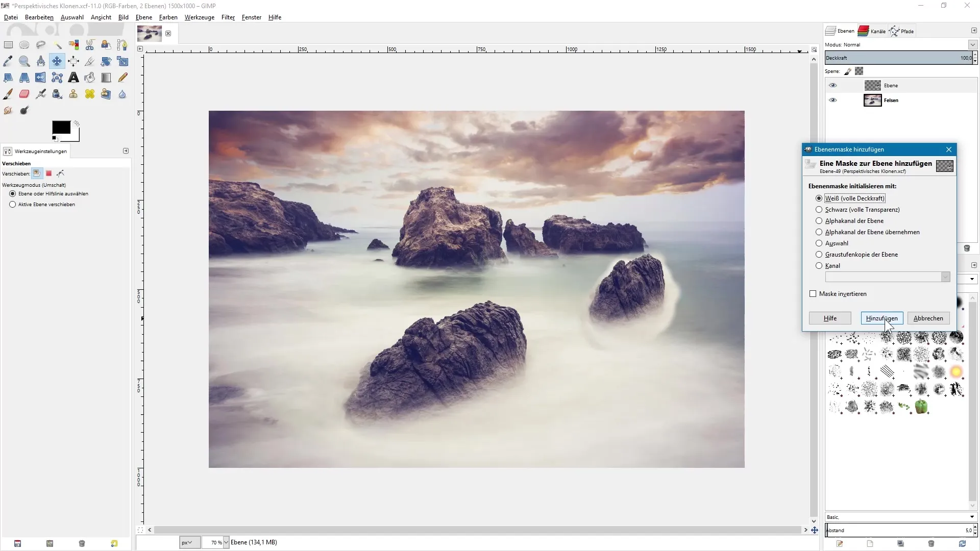This screenshot has height=551, width=980.
Task: Select the Scale tool
Action: [122, 61]
